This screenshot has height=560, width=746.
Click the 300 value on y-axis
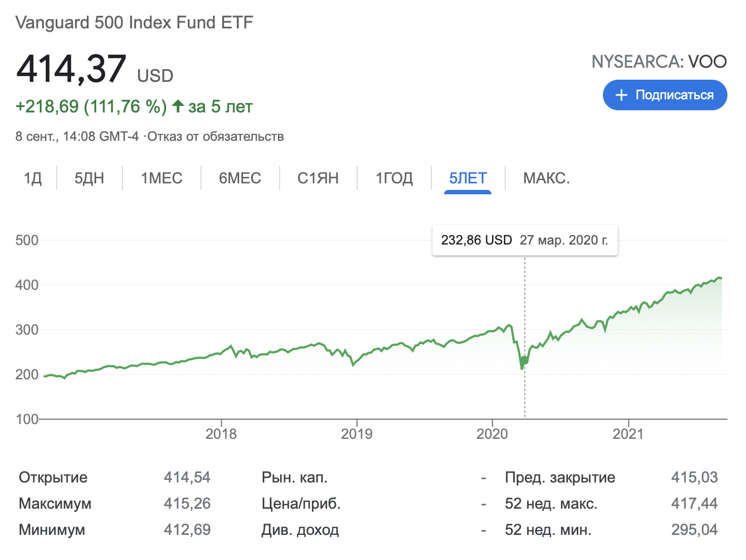tap(27, 330)
